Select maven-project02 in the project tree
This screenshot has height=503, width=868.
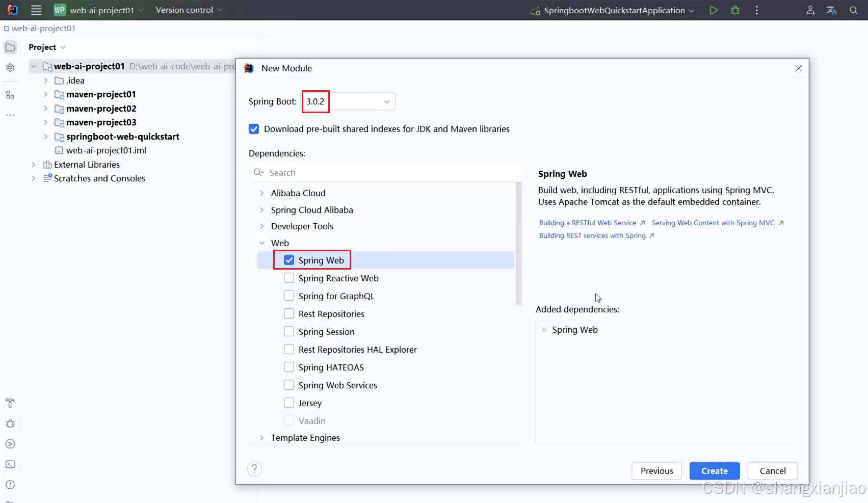tap(101, 109)
